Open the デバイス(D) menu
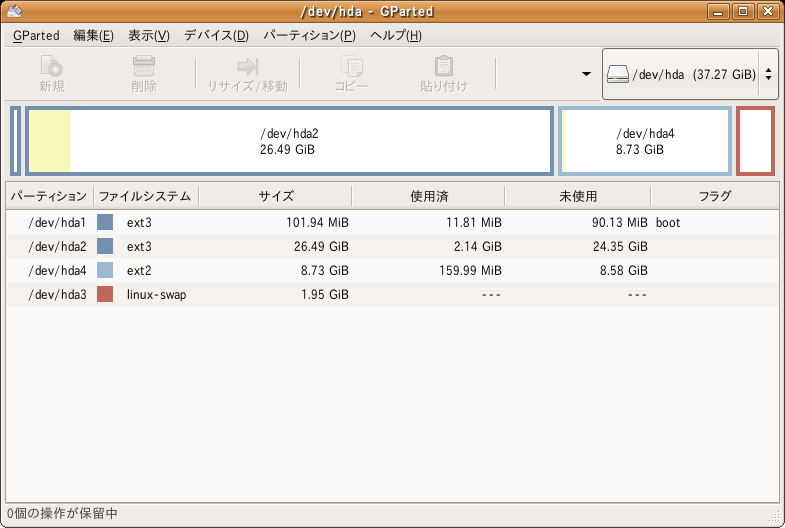This screenshot has width=785, height=528. pos(216,36)
